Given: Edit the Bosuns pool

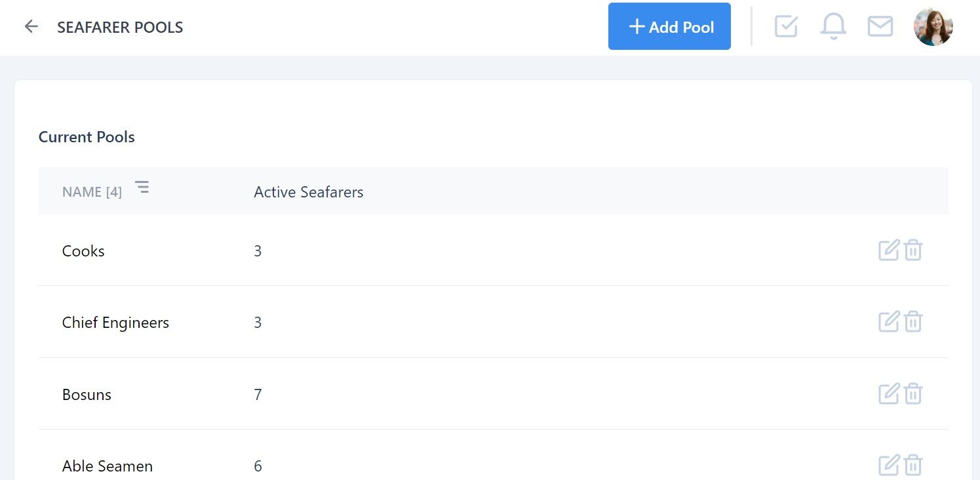Looking at the screenshot, I should point(889,393).
